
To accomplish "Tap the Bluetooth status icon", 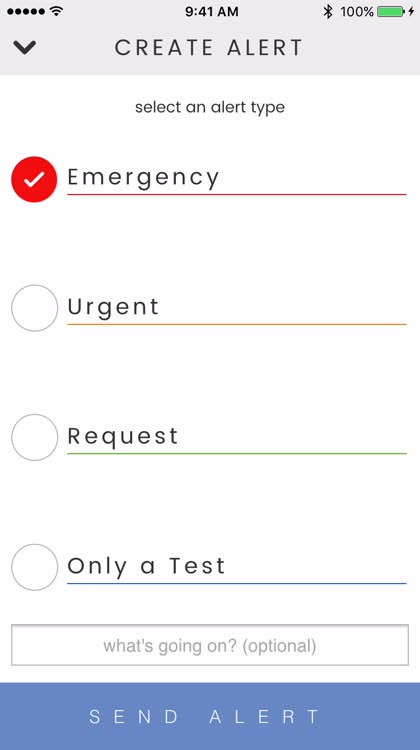I will 328,11.
